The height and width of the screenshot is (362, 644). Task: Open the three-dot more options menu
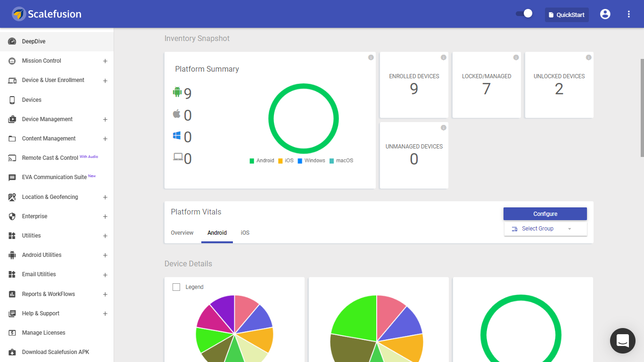pos(629,14)
